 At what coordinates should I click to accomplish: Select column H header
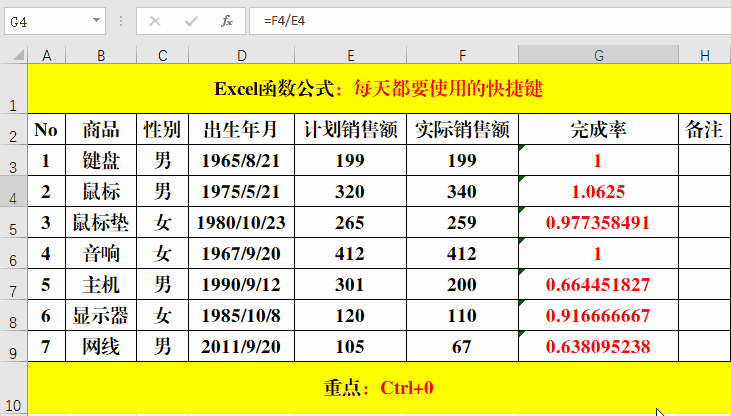click(705, 55)
